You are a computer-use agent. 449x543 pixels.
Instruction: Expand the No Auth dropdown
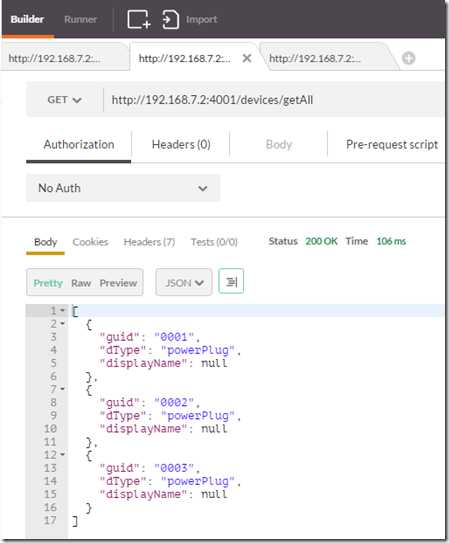(123, 188)
